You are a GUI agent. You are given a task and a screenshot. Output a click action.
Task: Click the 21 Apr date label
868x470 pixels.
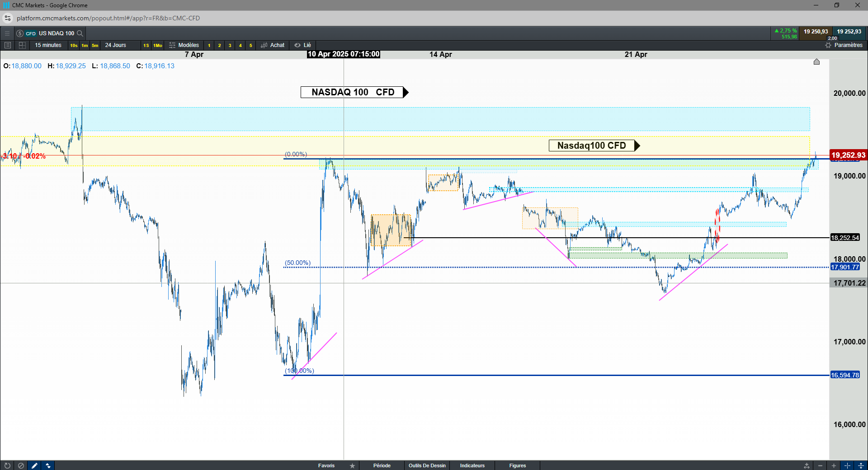click(x=636, y=54)
